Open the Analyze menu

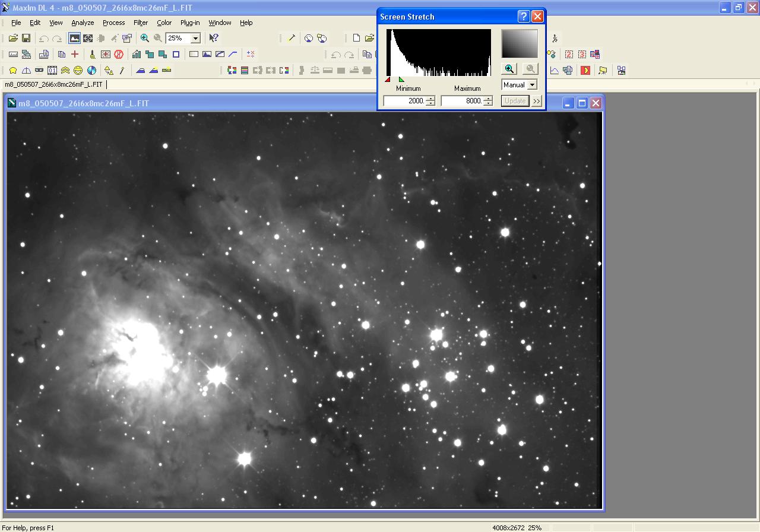[83, 23]
